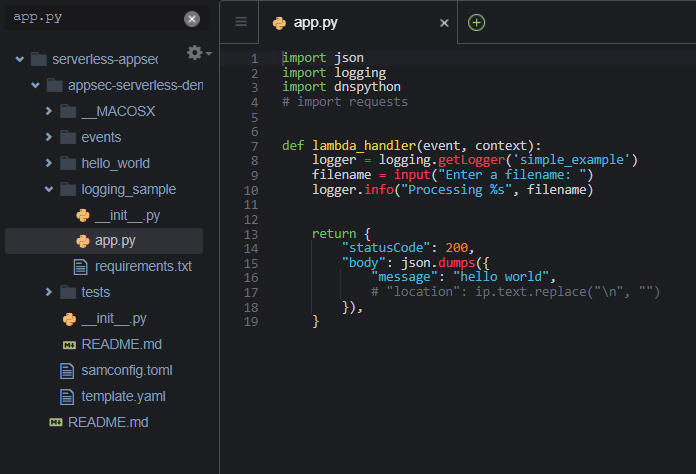Open __init__.py under logging_sample
Viewport: 696px width, 474px height.
tap(127, 215)
